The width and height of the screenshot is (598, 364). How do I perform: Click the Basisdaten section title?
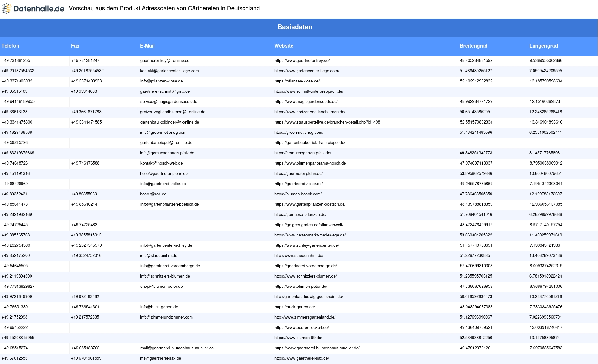tap(295, 27)
